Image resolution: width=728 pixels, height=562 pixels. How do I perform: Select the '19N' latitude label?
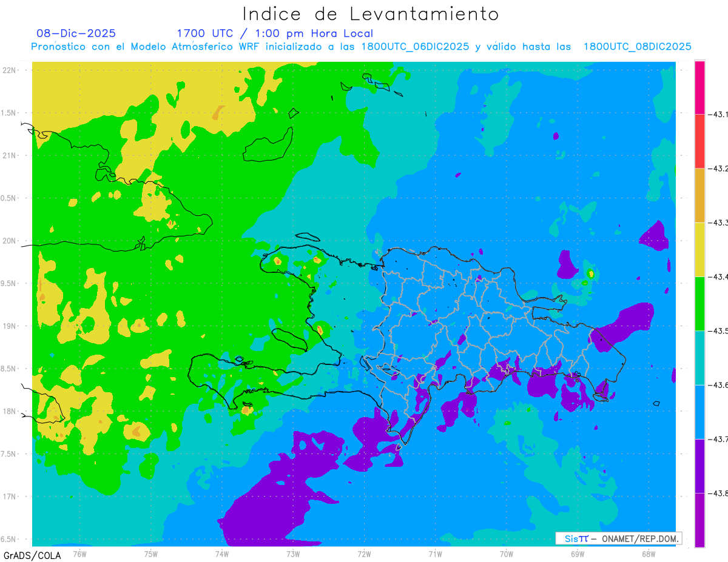tap(9, 326)
